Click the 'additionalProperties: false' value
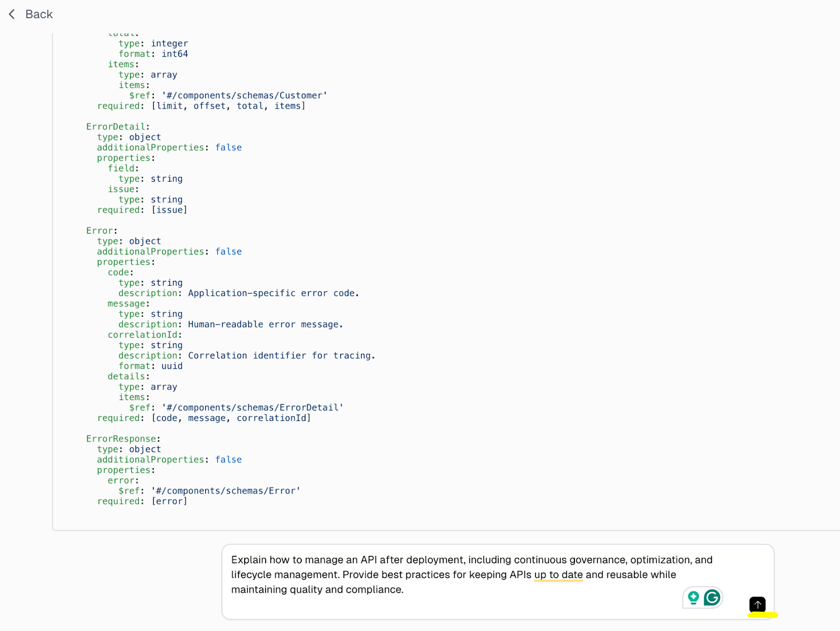The height and width of the screenshot is (631, 840). point(228,147)
